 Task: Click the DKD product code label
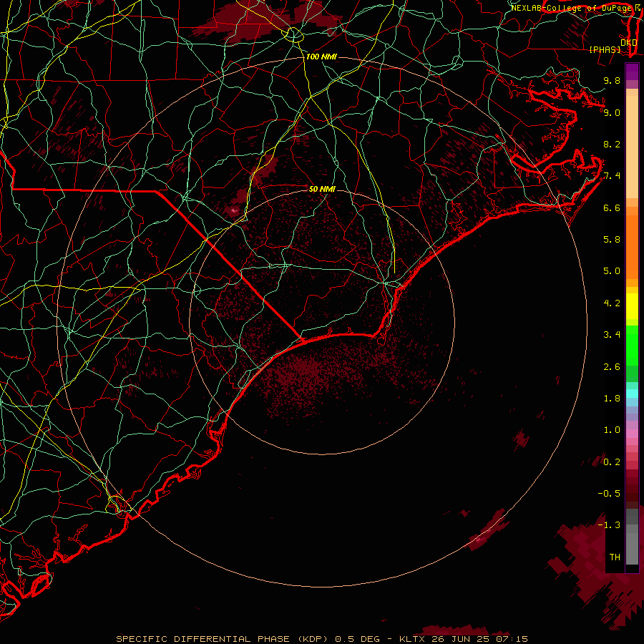(629, 42)
